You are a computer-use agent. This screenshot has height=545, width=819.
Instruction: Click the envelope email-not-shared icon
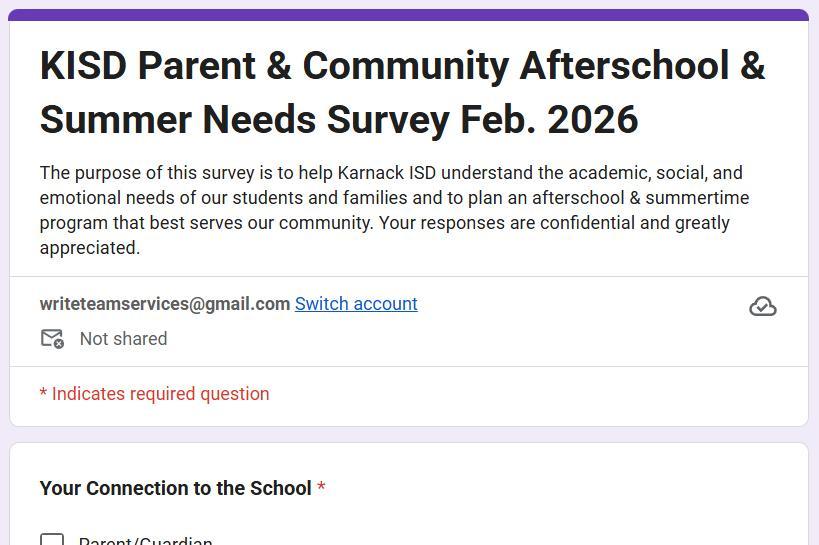pos(52,339)
